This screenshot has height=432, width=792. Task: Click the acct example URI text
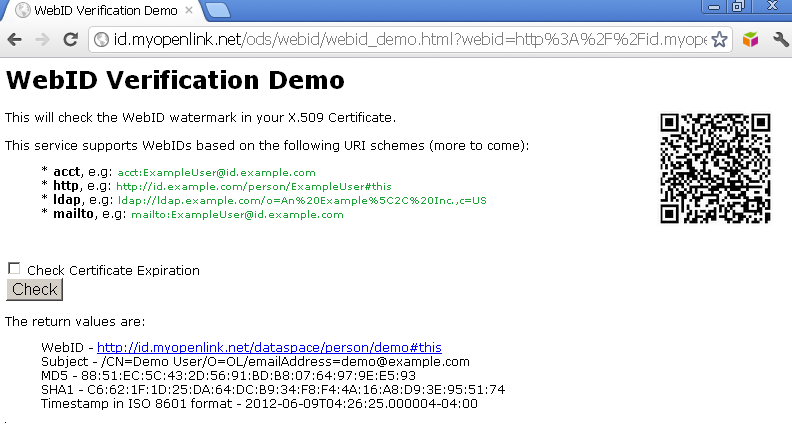216,173
